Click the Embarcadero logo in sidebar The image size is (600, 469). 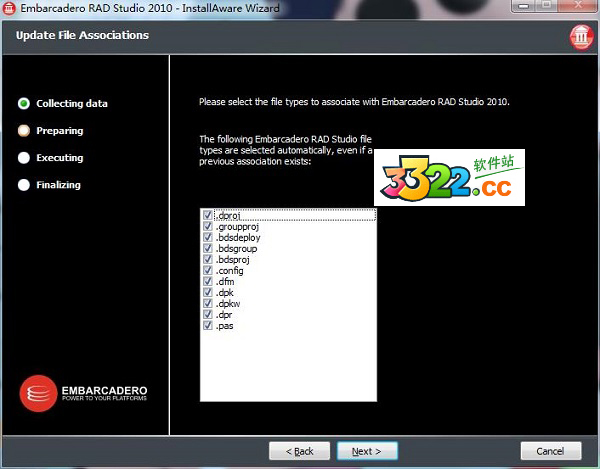[x=83, y=393]
